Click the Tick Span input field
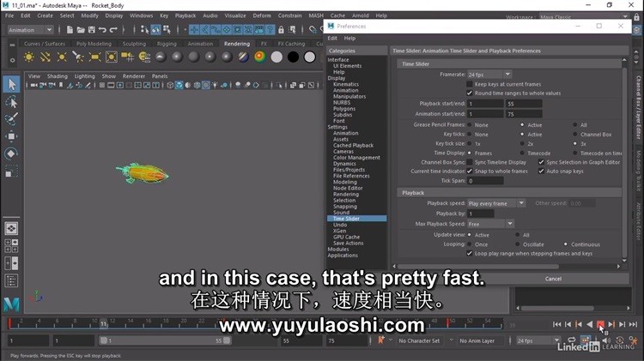 point(485,180)
